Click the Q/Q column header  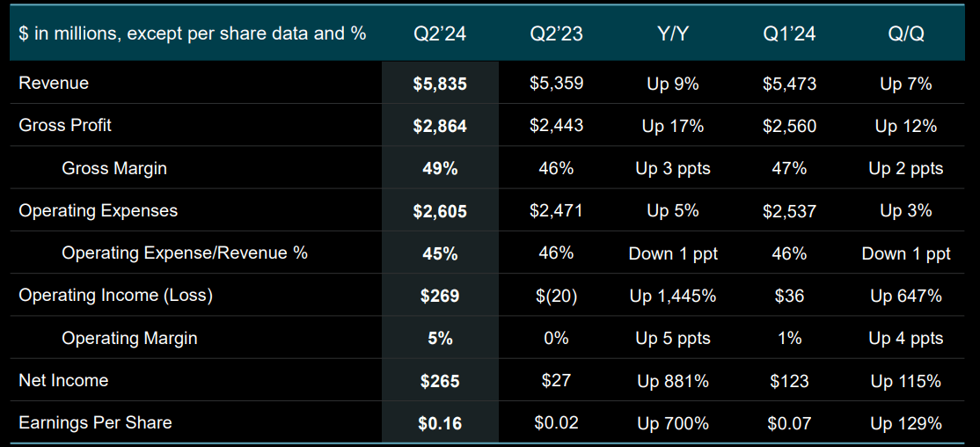(905, 34)
